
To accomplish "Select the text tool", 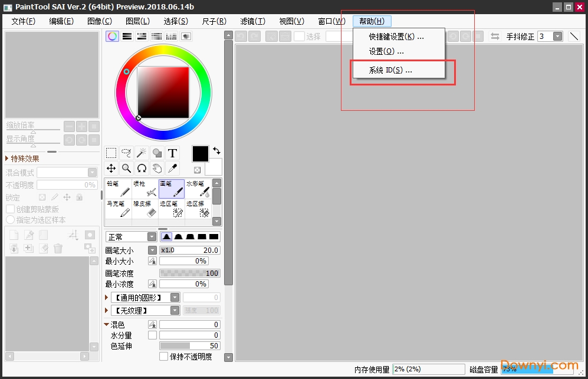I will click(x=172, y=153).
